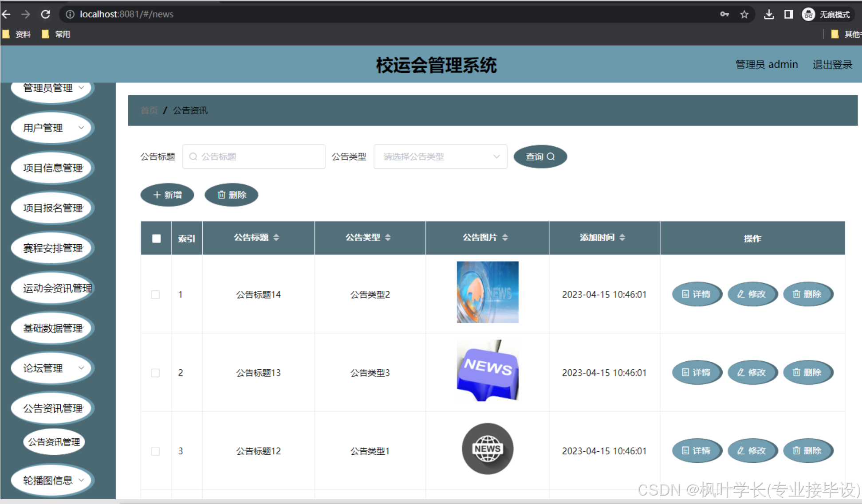Select the 公告资讯管理 submenu item
This screenshot has width=862, height=504.
(x=54, y=442)
